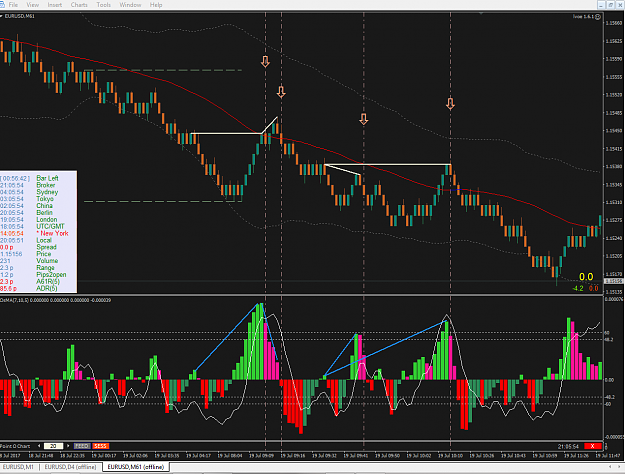Click the 21:05:54 clock in bottom bar
Image resolution: width=625 pixels, height=474 pixels.
(569, 446)
